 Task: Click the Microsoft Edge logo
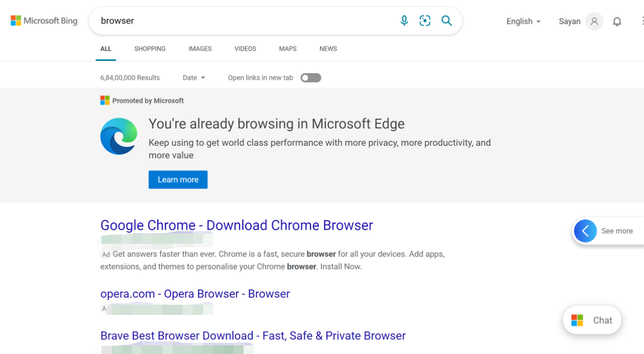[119, 136]
